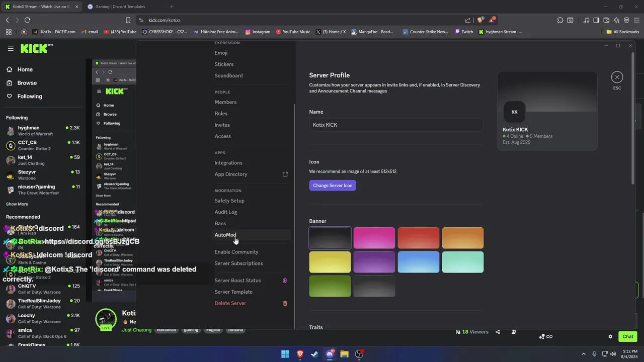Select the yellow banner color
Viewport: 644px width, 362px height.
[330, 262]
